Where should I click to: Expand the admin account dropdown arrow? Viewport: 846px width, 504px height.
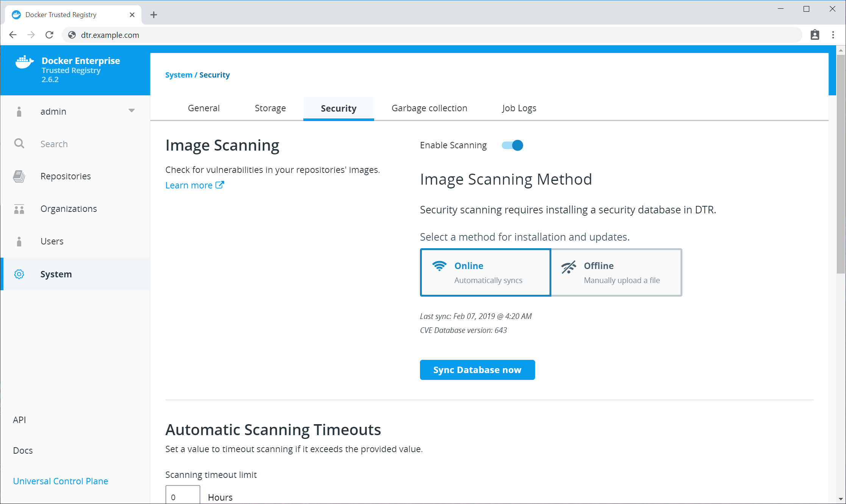[131, 111]
